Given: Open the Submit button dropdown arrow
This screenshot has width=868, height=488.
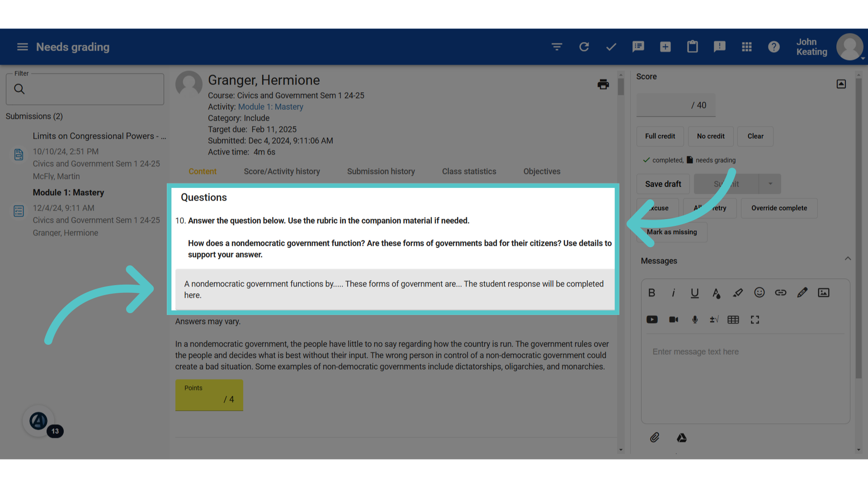Looking at the screenshot, I should click(x=770, y=184).
